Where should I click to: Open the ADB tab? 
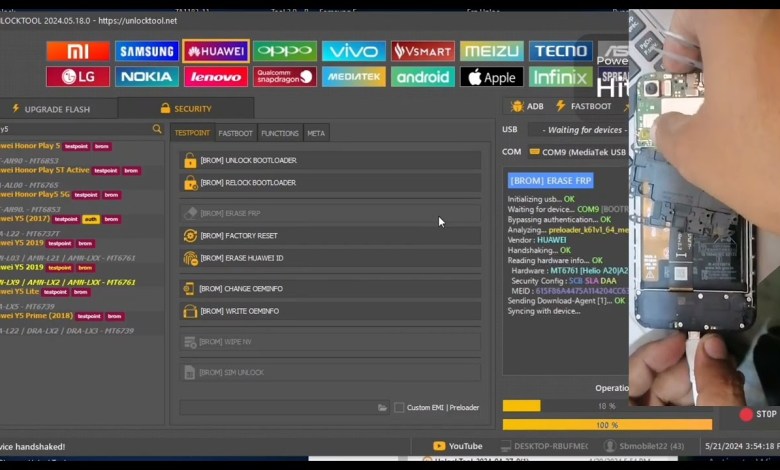click(x=527, y=106)
